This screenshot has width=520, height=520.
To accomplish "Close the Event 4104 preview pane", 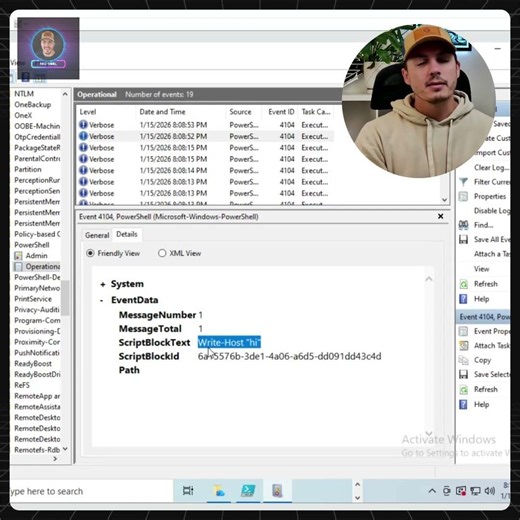I will [x=440, y=216].
